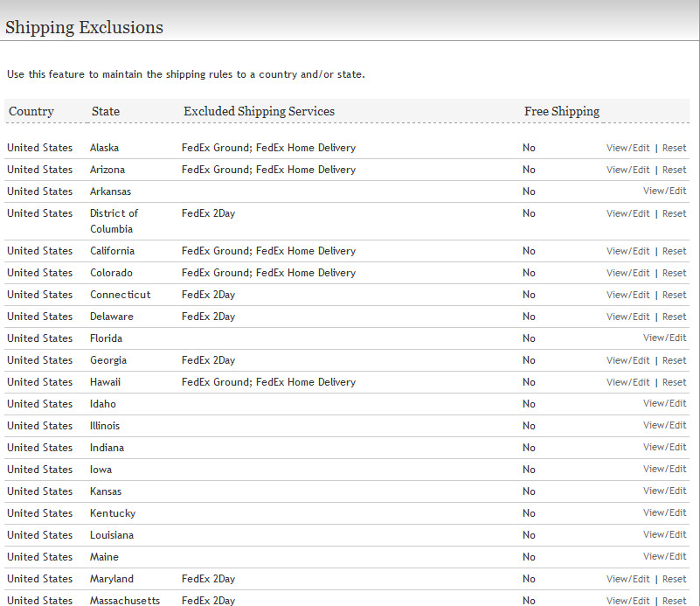700x606 pixels.
Task: Click View/Edit for Arizona
Action: [x=627, y=170]
